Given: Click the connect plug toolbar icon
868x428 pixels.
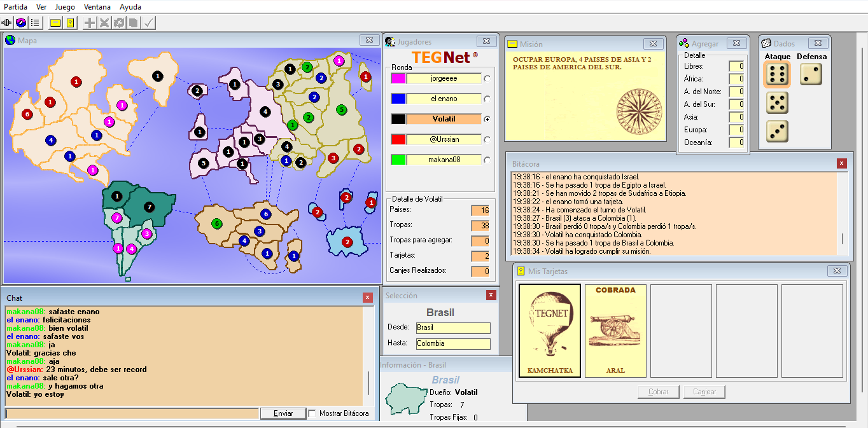Looking at the screenshot, I should pos(8,23).
